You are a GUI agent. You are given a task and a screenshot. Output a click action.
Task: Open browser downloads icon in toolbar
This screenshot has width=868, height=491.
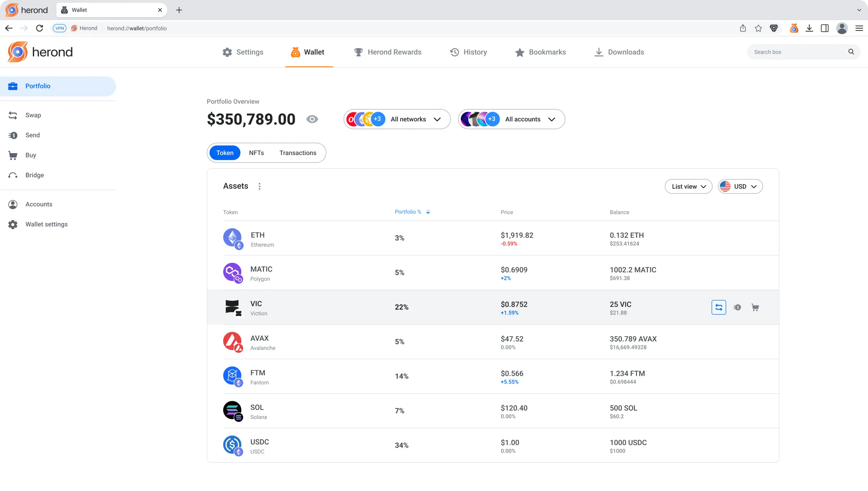point(809,28)
